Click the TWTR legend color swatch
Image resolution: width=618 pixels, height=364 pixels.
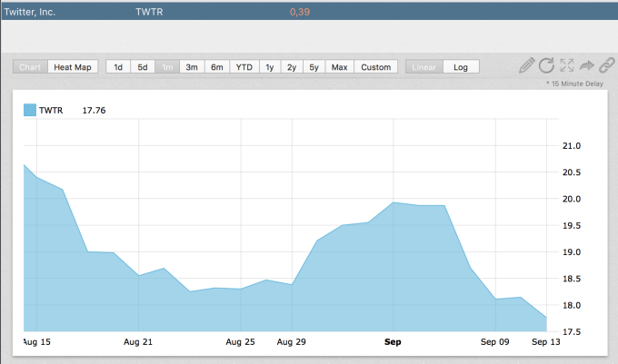tap(30, 110)
